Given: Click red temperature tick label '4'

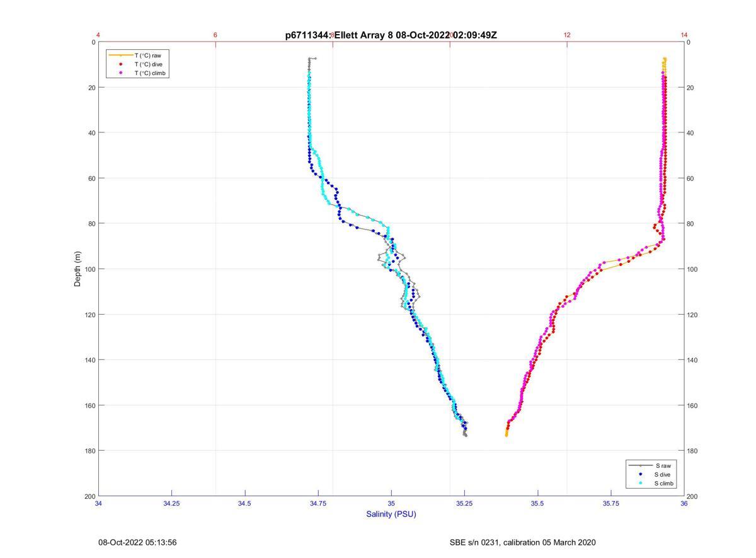Looking at the screenshot, I should (98, 35).
